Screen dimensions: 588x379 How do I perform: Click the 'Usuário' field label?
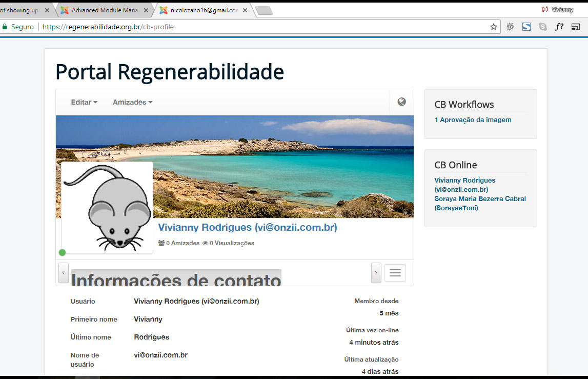point(83,302)
